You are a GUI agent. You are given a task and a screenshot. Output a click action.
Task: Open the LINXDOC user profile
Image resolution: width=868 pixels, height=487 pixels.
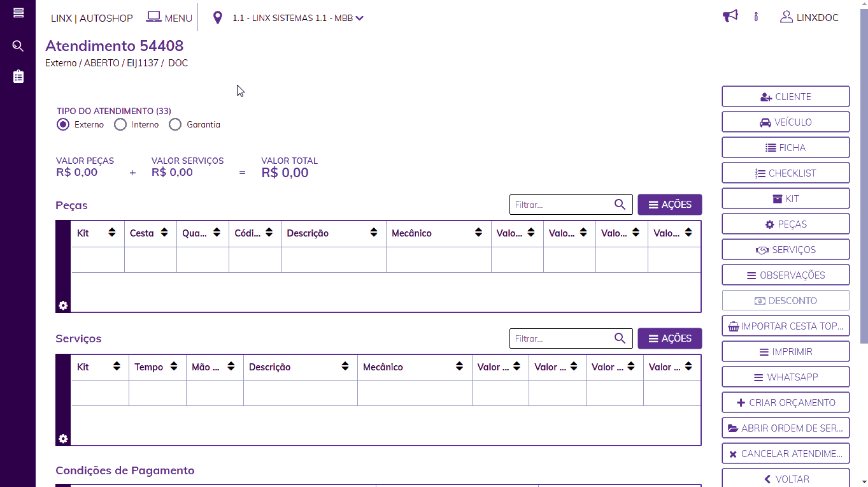pyautogui.click(x=809, y=17)
